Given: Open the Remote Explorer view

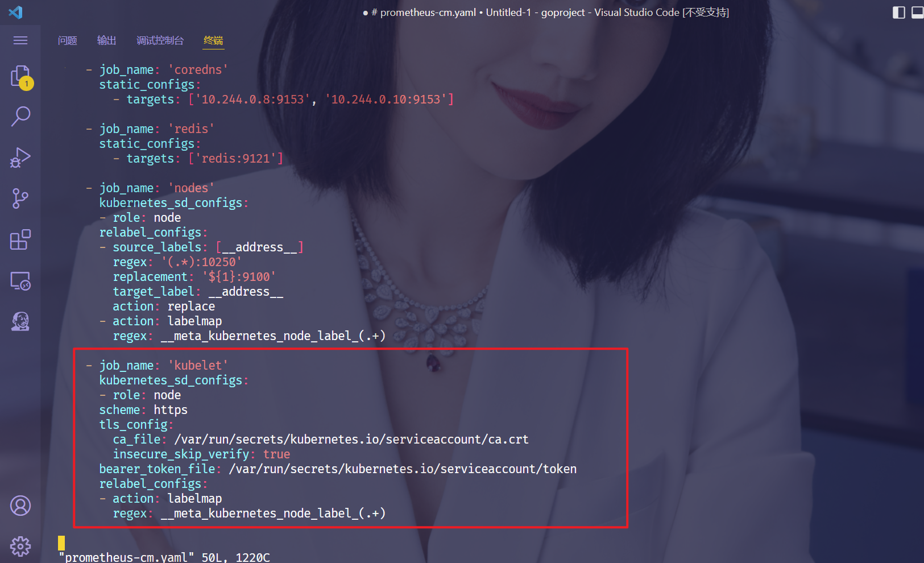Looking at the screenshot, I should tap(20, 280).
